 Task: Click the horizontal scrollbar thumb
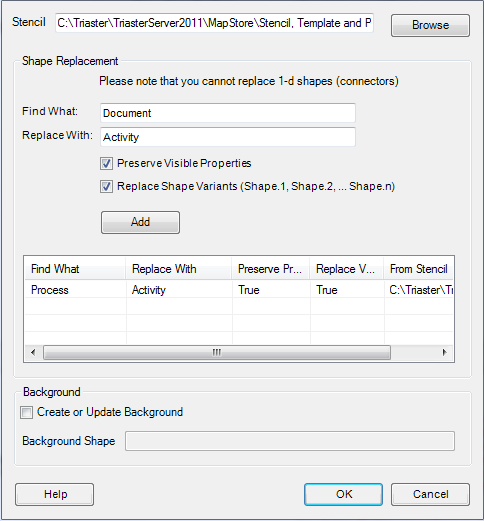pyautogui.click(x=217, y=352)
